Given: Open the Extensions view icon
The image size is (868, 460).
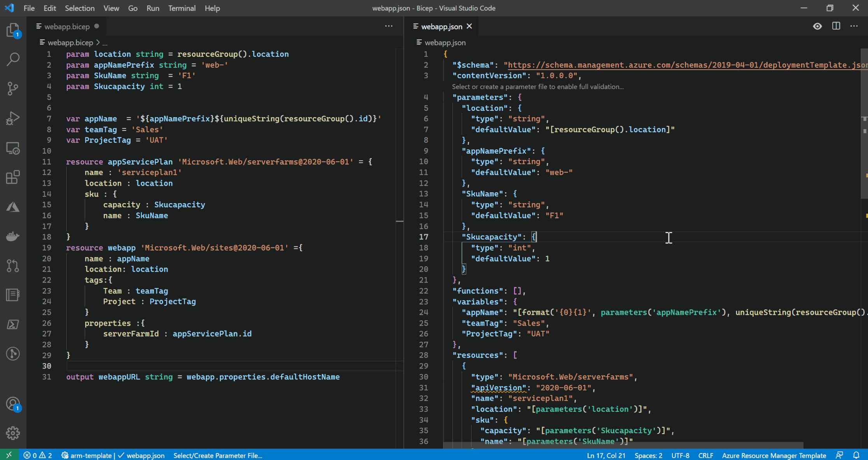Looking at the screenshot, I should click(13, 177).
